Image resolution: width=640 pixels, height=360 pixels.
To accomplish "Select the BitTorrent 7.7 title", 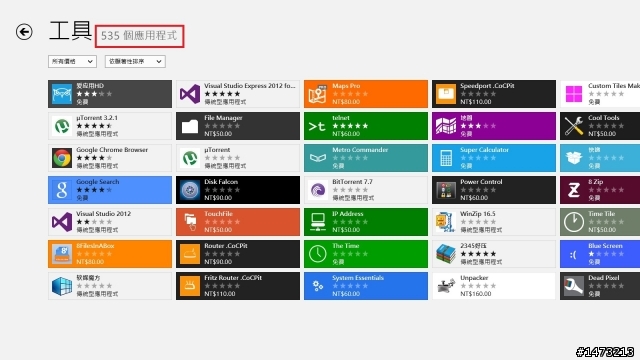I will click(352, 182).
